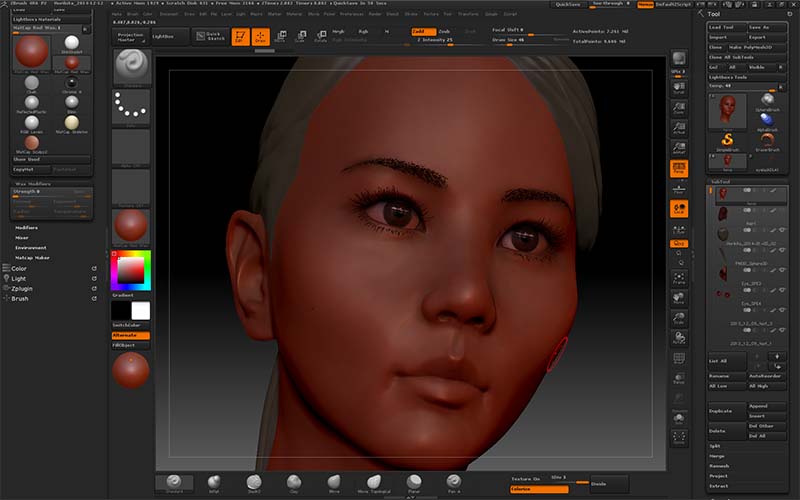Select the Scroll canvas tool
The width and height of the screenshot is (800, 500).
679,88
